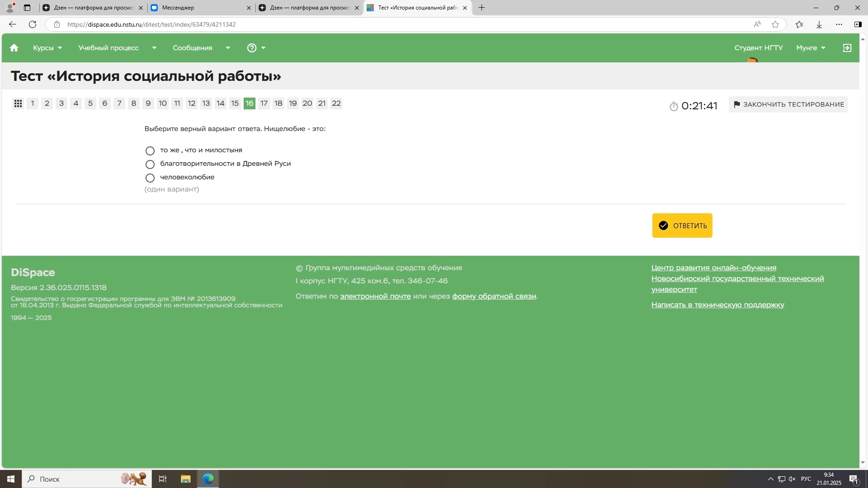Image resolution: width=868 pixels, height=488 pixels.
Task: Click the РУС language indicator
Action: point(806,479)
